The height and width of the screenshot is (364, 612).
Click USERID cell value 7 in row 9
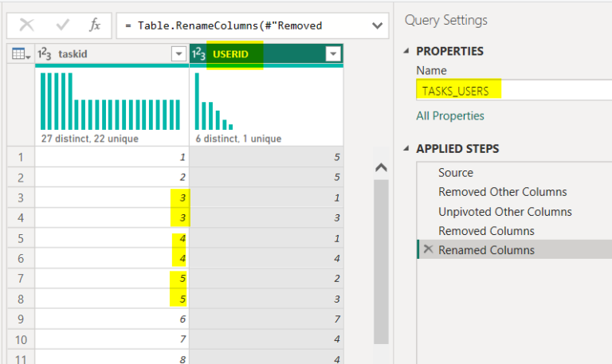267,319
